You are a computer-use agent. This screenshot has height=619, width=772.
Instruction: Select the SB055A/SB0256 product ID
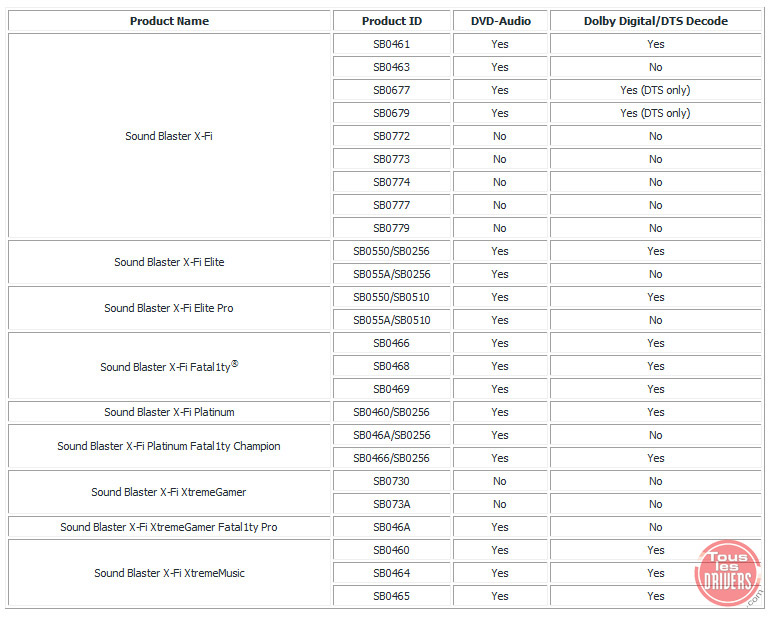(391, 274)
